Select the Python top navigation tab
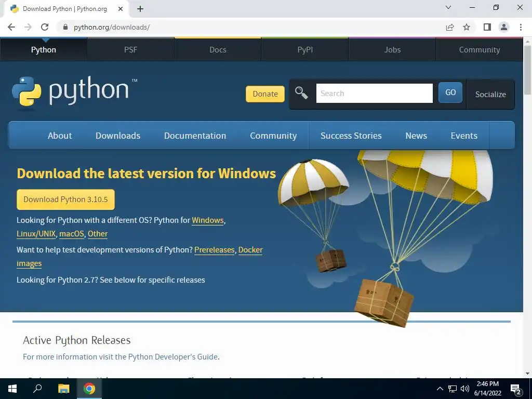This screenshot has height=399, width=532. (44, 49)
